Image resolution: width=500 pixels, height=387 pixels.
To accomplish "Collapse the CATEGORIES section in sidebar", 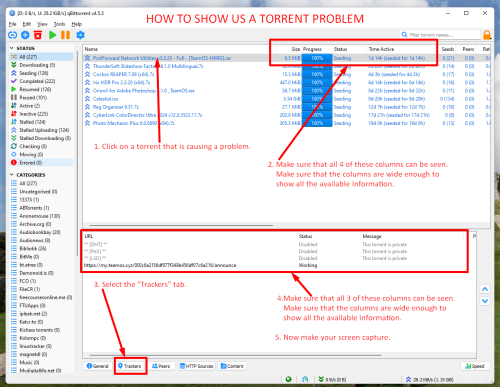I will 12,175.
